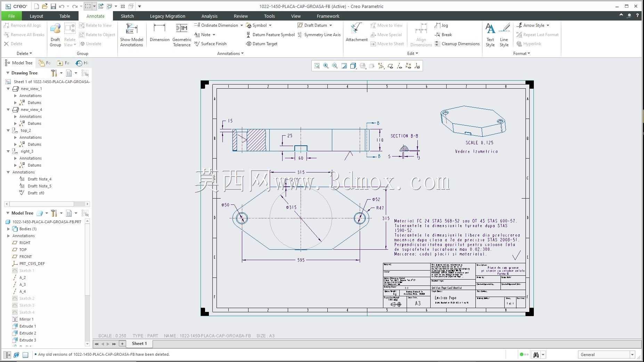The image size is (644, 362).
Task: Toggle Model Tree show/search filter icon
Action: tap(85, 213)
